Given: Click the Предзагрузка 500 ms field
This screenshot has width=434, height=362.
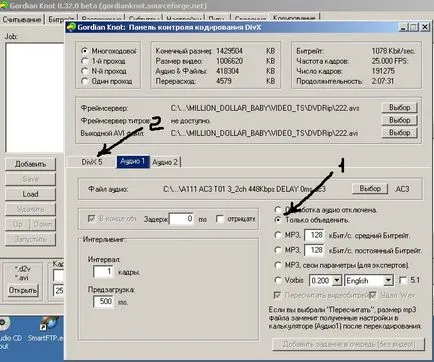Looking at the screenshot, I should pos(103,302).
